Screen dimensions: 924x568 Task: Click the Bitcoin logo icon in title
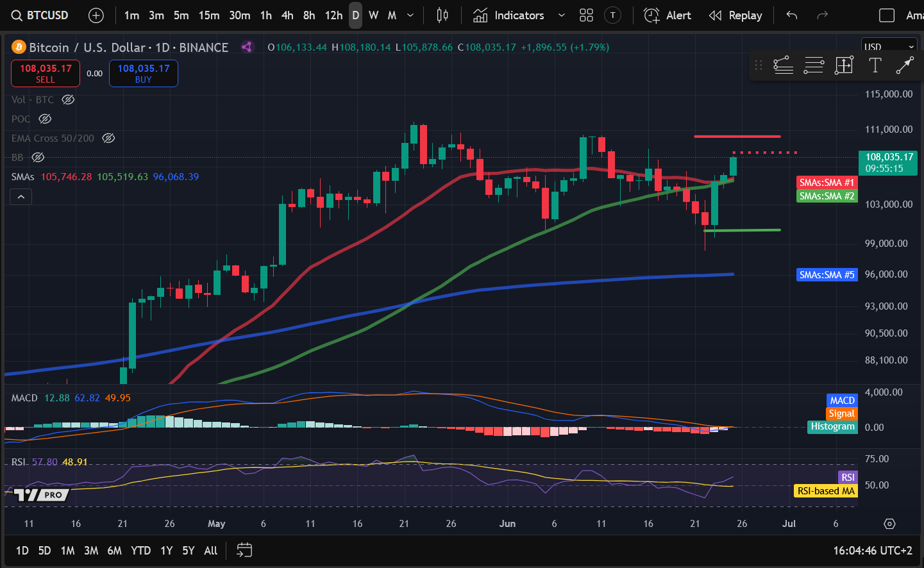coord(19,47)
